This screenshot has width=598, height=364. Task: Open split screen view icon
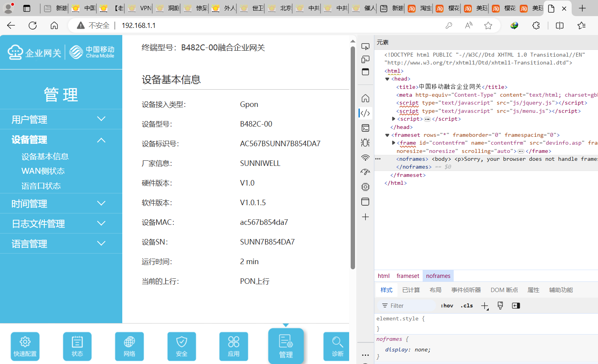pyautogui.click(x=560, y=26)
